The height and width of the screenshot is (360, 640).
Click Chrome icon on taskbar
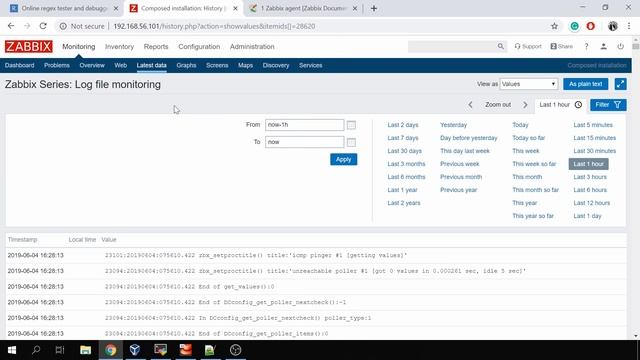110,350
